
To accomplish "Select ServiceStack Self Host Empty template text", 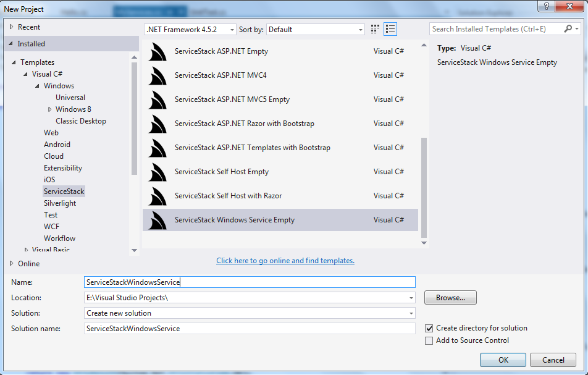I will coord(222,172).
